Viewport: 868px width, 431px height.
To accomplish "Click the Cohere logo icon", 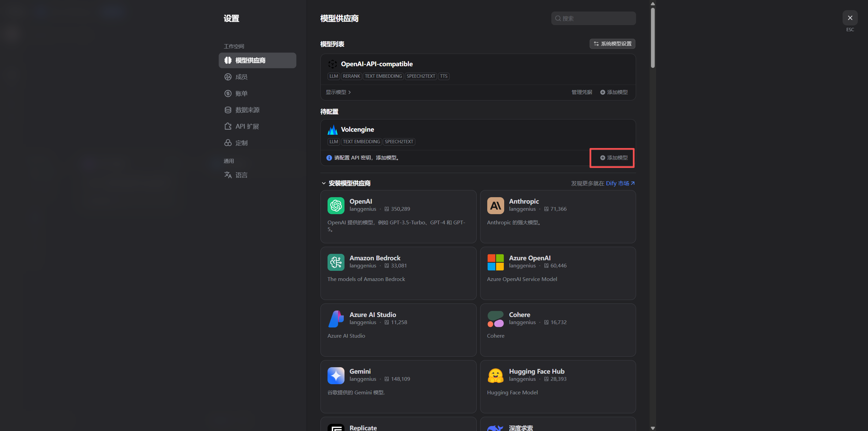I will 495,319.
